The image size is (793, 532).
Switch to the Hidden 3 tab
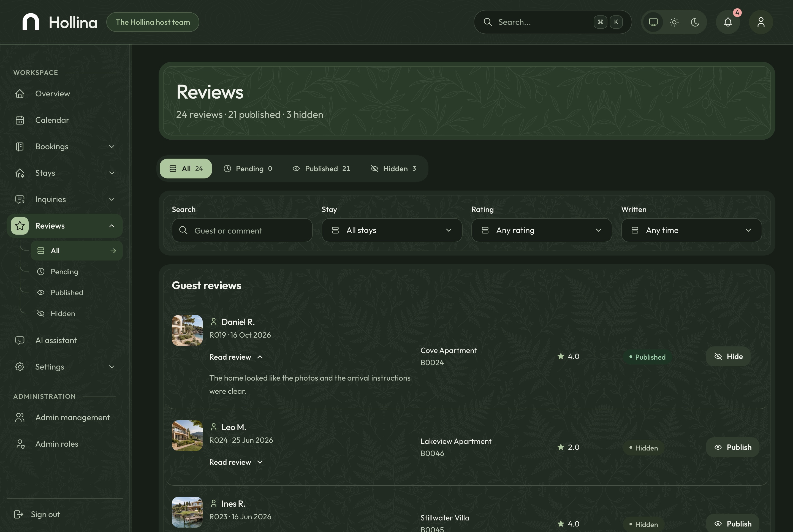(393, 169)
